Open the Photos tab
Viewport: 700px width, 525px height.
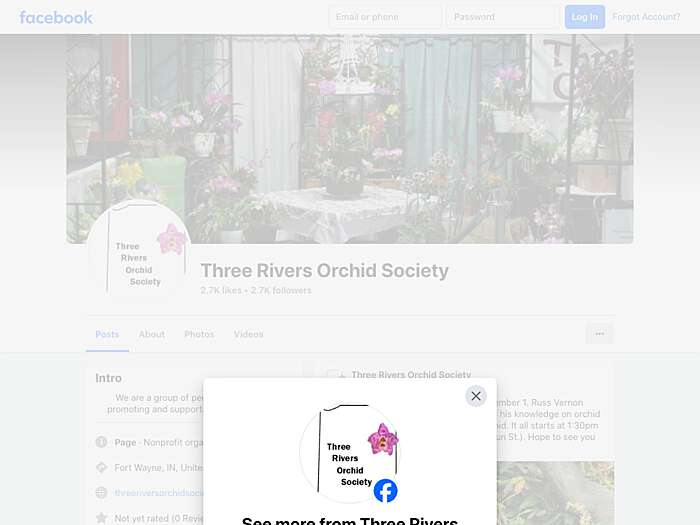click(199, 334)
